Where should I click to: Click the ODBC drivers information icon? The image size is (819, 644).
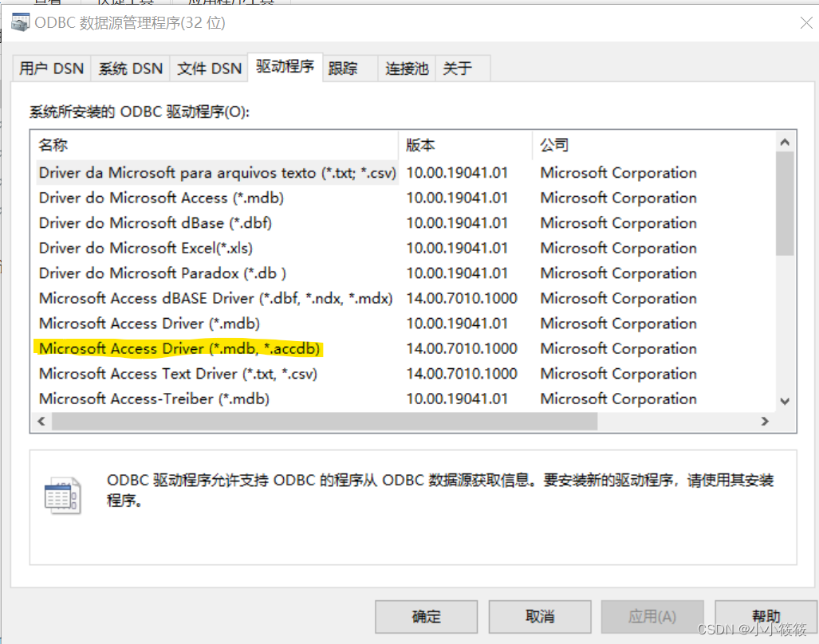[x=64, y=494]
